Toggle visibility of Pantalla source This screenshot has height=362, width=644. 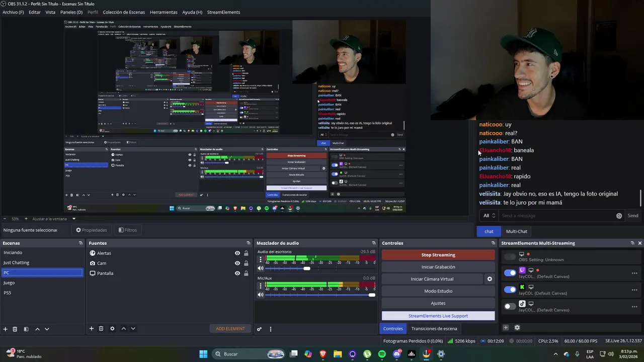237,274
